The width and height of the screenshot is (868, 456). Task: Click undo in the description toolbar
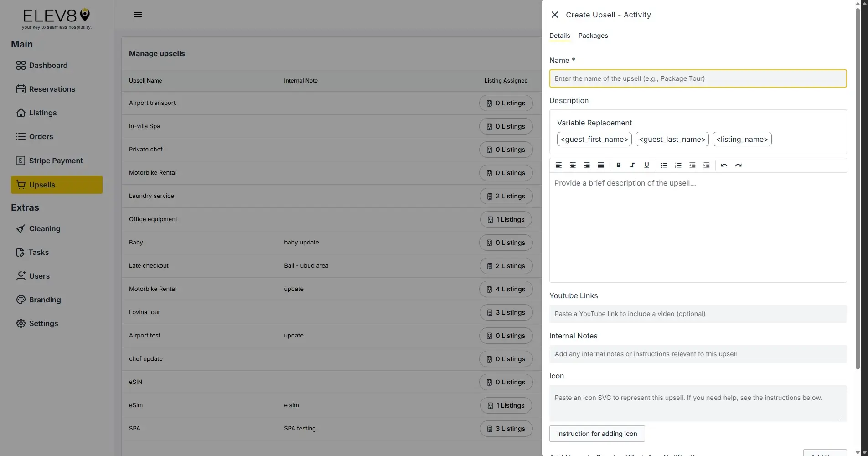(724, 165)
